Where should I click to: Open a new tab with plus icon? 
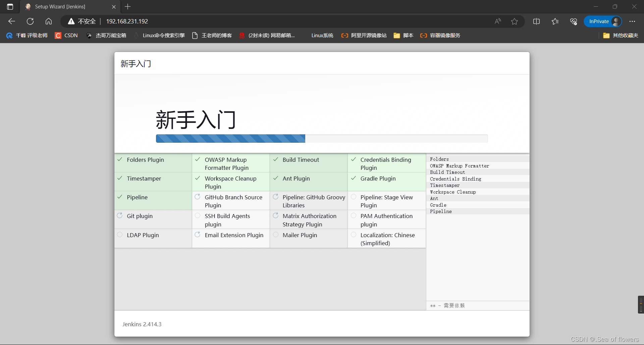[x=128, y=7]
